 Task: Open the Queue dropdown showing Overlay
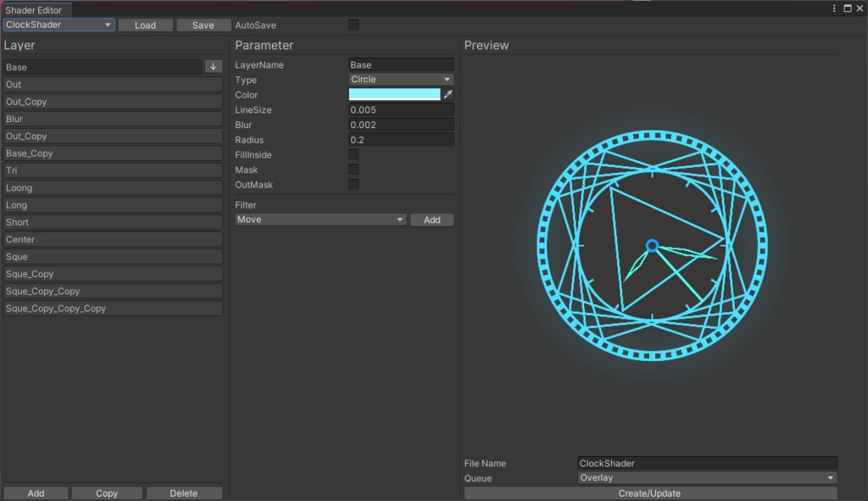(x=706, y=477)
